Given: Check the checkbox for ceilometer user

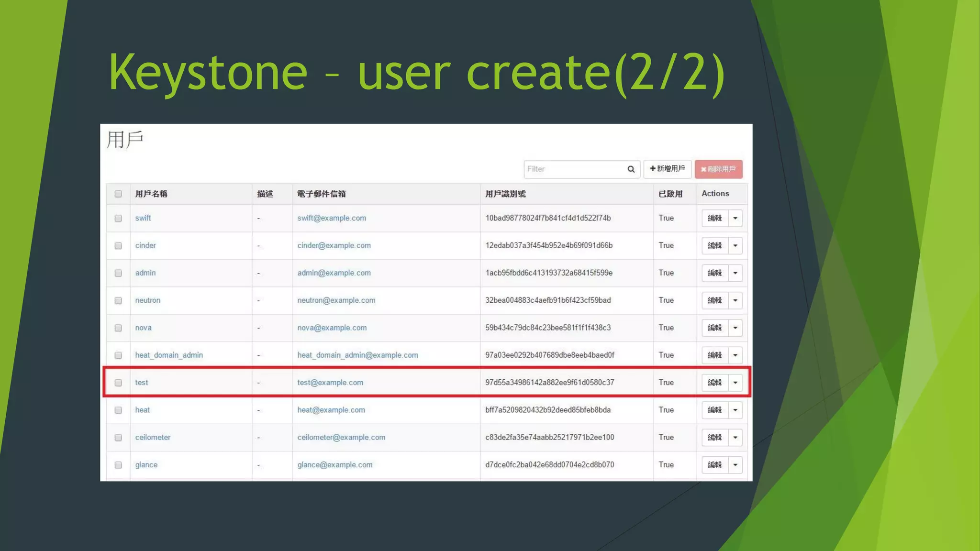Looking at the screenshot, I should (118, 438).
